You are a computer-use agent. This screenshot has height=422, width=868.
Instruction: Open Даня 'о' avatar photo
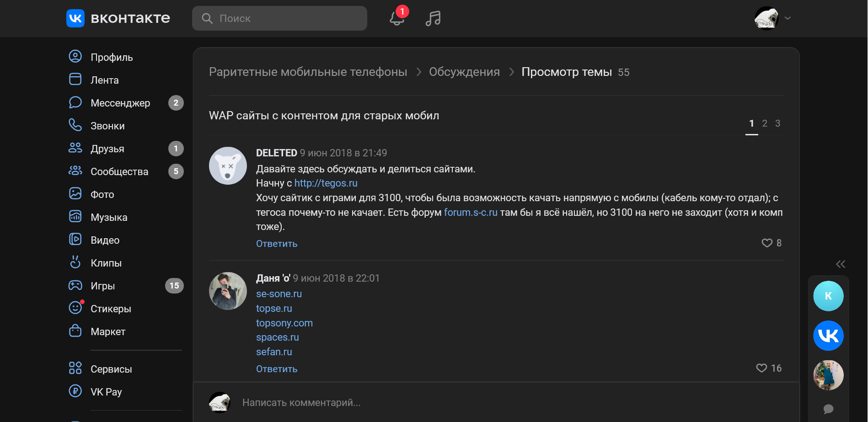click(228, 291)
